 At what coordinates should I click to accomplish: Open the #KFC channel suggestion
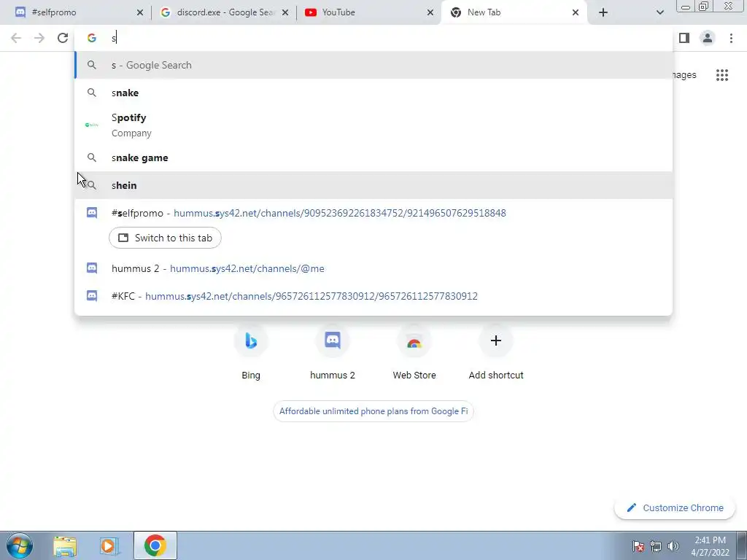coord(373,296)
